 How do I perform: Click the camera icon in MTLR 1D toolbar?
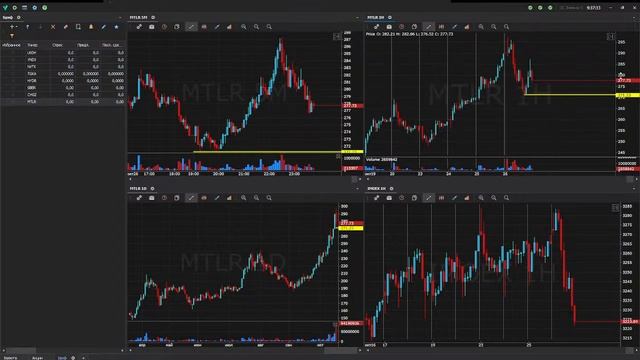pyautogui.click(x=151, y=198)
